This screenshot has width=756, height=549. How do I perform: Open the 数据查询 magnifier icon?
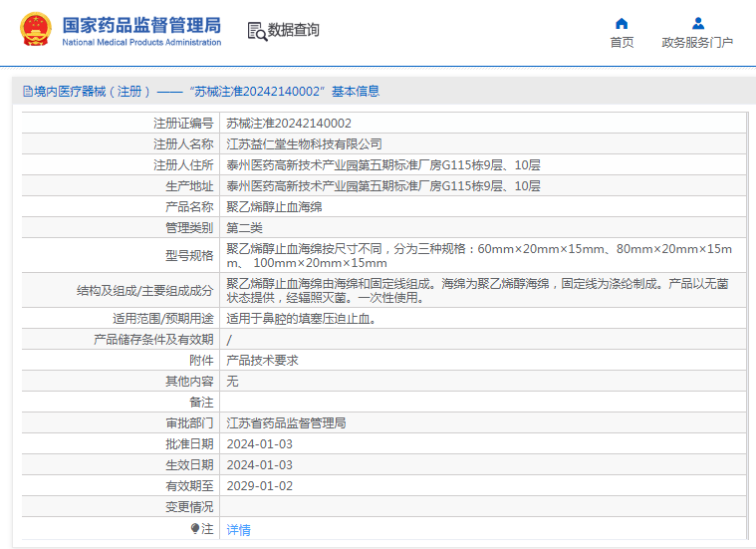tap(257, 31)
